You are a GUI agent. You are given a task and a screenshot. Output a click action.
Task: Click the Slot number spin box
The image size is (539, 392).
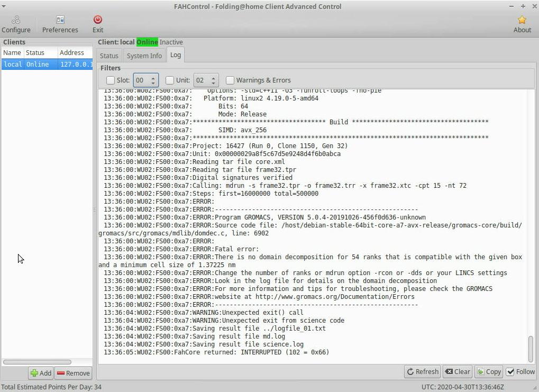coord(146,80)
